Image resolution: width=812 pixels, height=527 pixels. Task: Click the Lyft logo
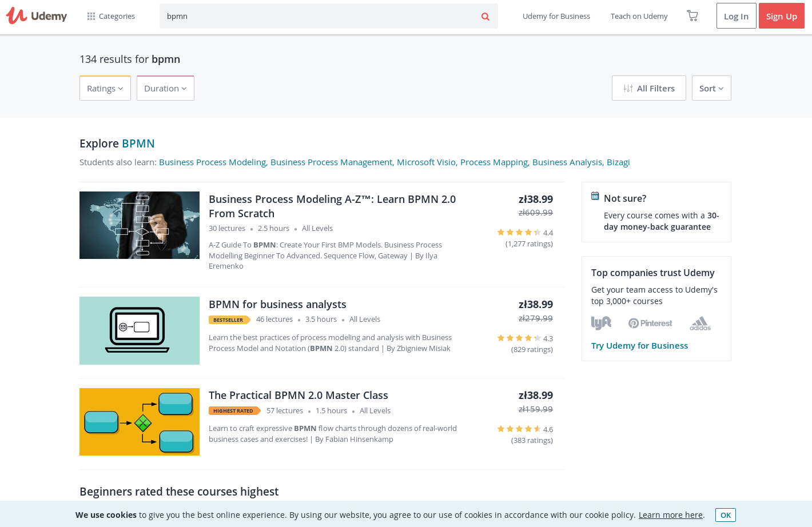click(x=601, y=323)
